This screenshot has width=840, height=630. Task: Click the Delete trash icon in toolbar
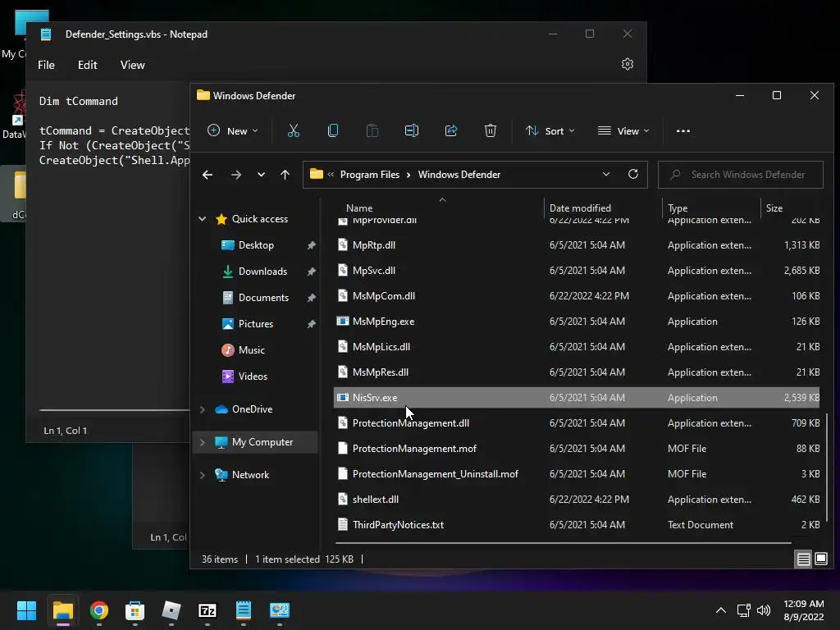point(491,130)
